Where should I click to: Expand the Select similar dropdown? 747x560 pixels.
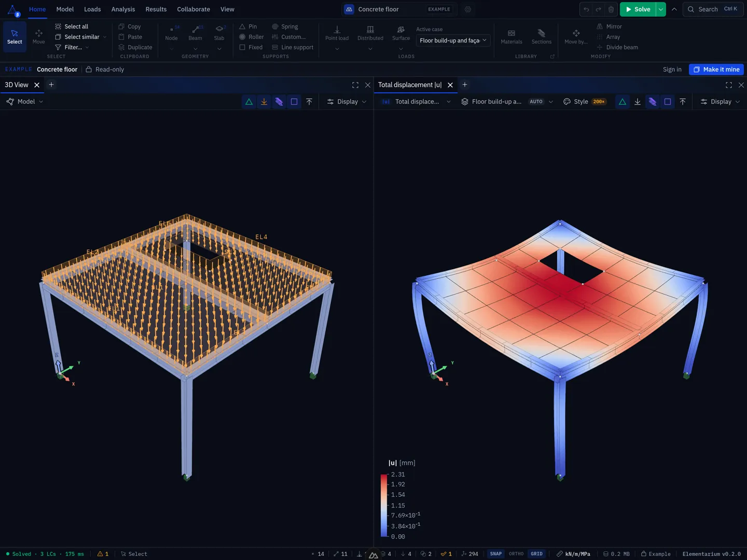pyautogui.click(x=105, y=37)
